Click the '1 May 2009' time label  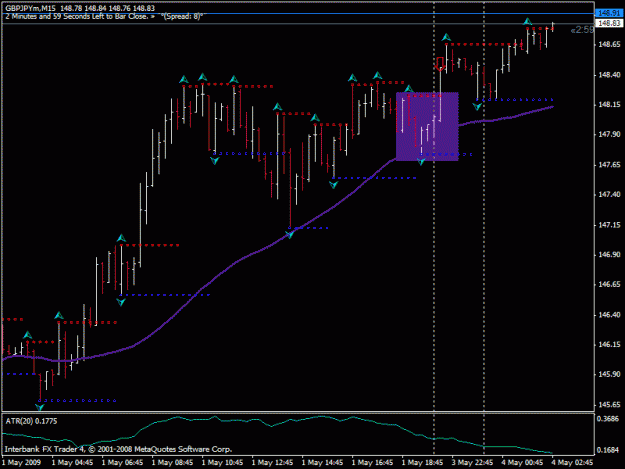click(x=22, y=463)
